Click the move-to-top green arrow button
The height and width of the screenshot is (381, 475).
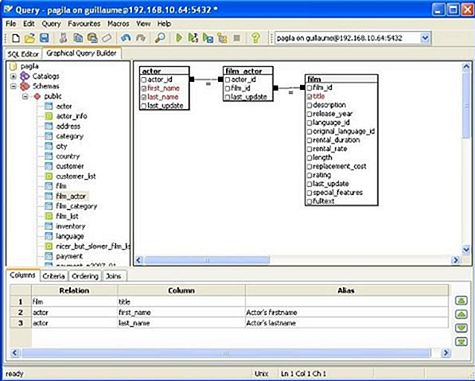click(x=461, y=301)
